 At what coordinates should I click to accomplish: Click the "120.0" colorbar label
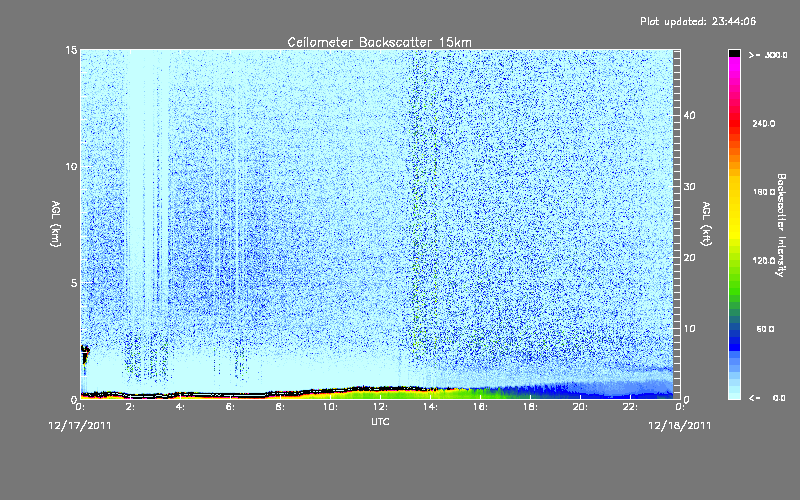tap(764, 261)
